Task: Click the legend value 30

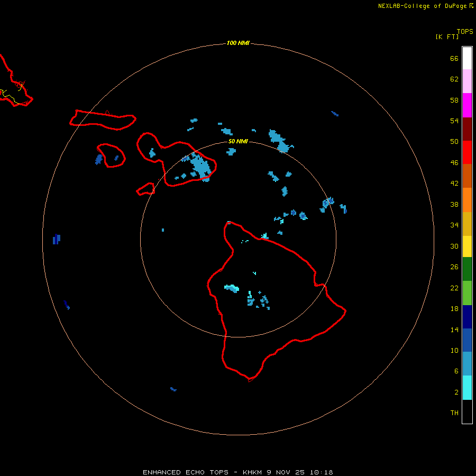Action: (x=454, y=246)
